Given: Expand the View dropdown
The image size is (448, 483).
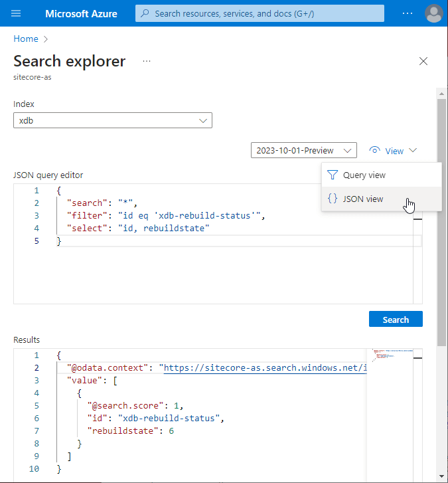Looking at the screenshot, I should (x=393, y=151).
